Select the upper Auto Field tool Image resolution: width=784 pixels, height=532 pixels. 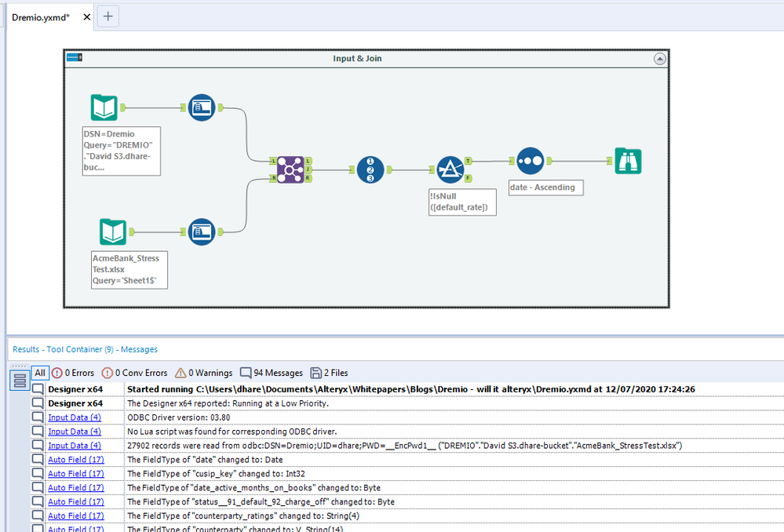[x=202, y=107]
